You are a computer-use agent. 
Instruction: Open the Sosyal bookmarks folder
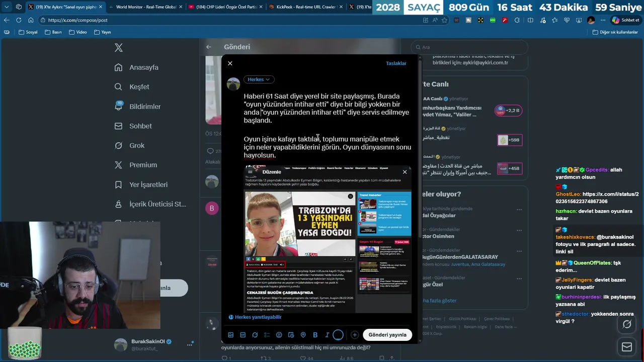28,32
